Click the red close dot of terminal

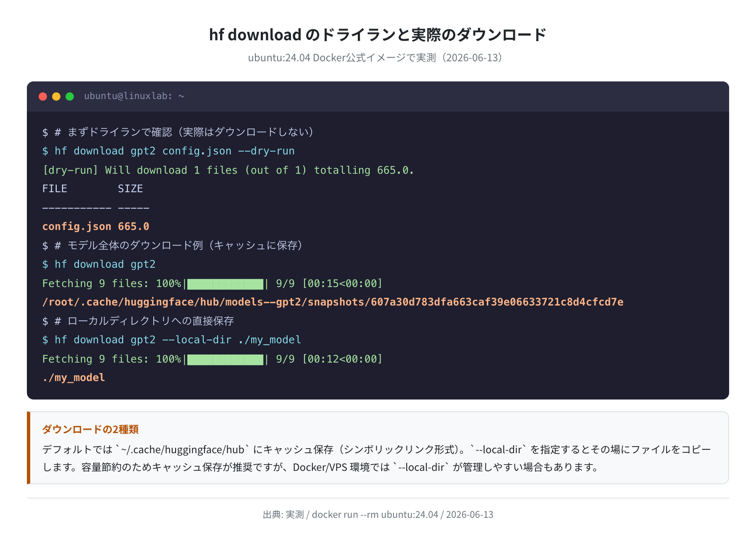click(43, 97)
